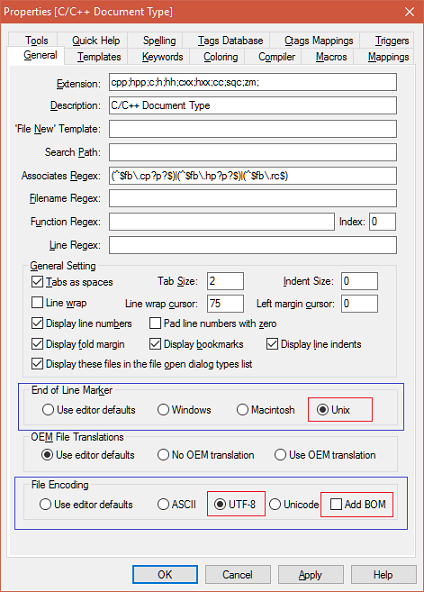Choose No OEM translation option
This screenshot has width=424, height=592.
coord(163,455)
